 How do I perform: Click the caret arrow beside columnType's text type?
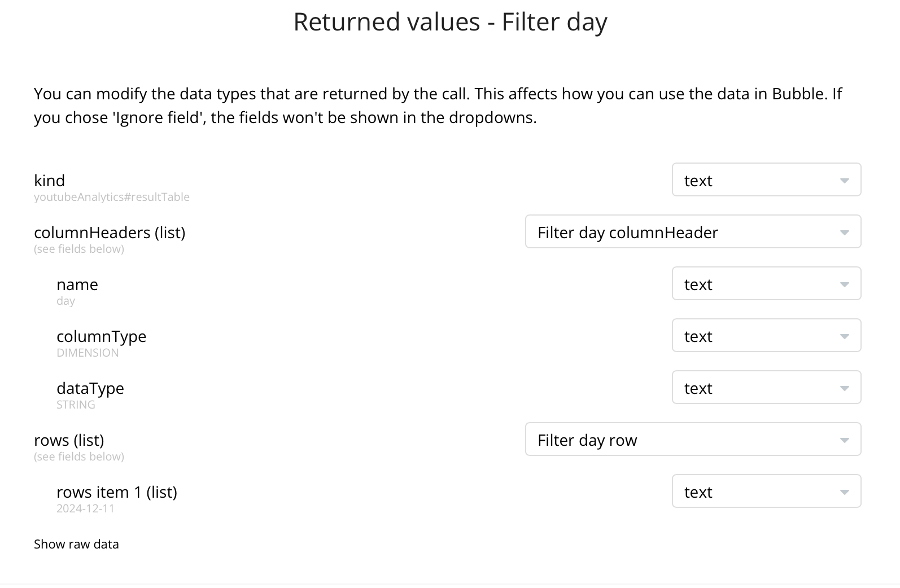click(x=844, y=336)
